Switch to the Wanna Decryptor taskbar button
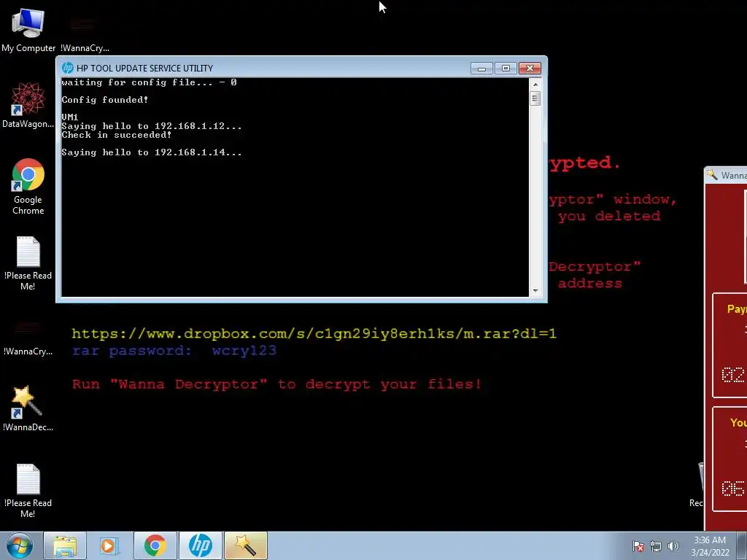This screenshot has height=560, width=747. pos(245,545)
